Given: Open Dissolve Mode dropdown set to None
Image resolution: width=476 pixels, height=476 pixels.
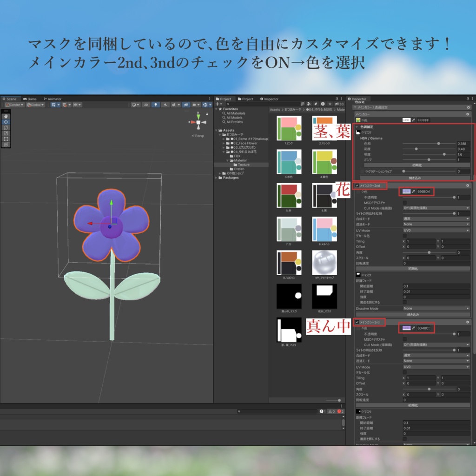Looking at the screenshot, I should [436, 308].
